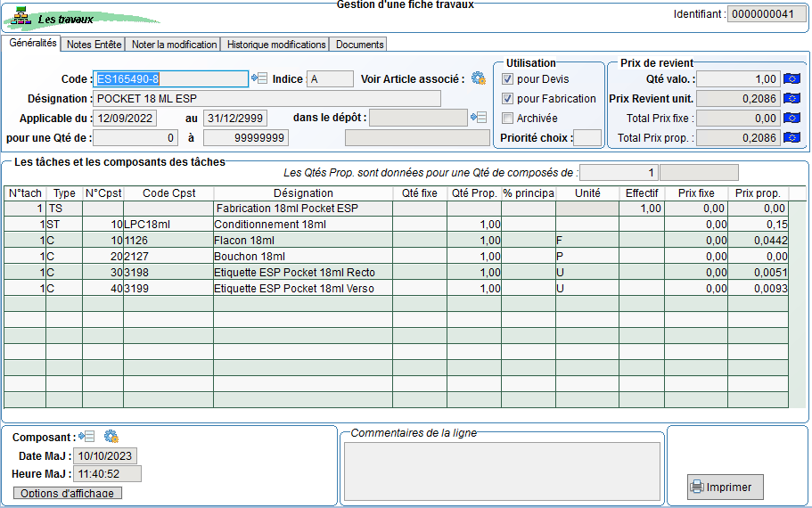812x508 pixels.
Task: Click the task grid vertical scrollbar
Action: (x=797, y=303)
